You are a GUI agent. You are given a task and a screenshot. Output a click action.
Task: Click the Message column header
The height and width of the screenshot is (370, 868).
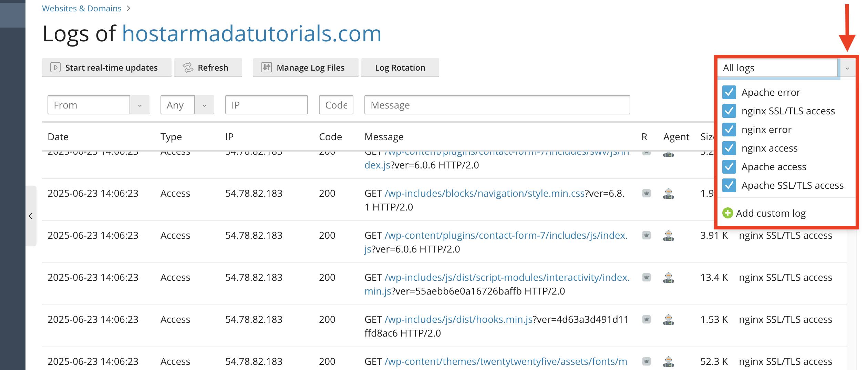click(x=384, y=137)
